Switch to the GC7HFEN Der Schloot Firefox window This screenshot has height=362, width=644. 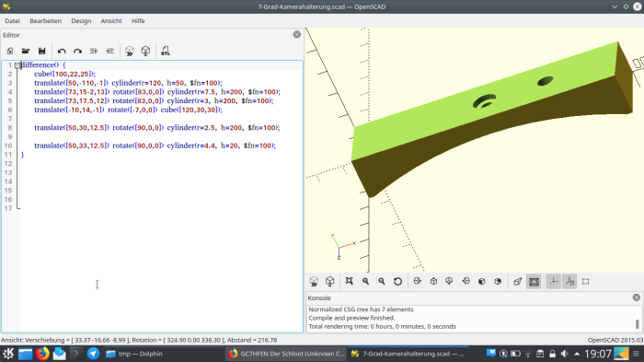286,354
